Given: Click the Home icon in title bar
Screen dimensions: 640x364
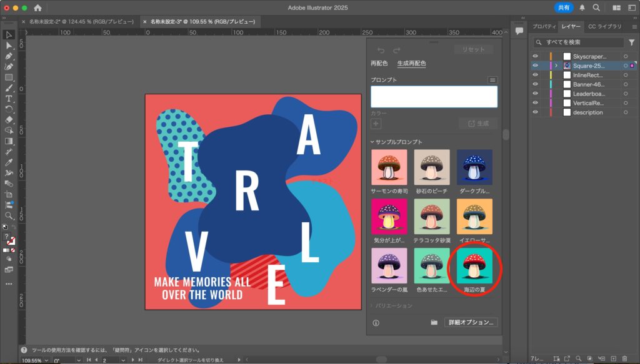Looking at the screenshot, I should pos(38,7).
